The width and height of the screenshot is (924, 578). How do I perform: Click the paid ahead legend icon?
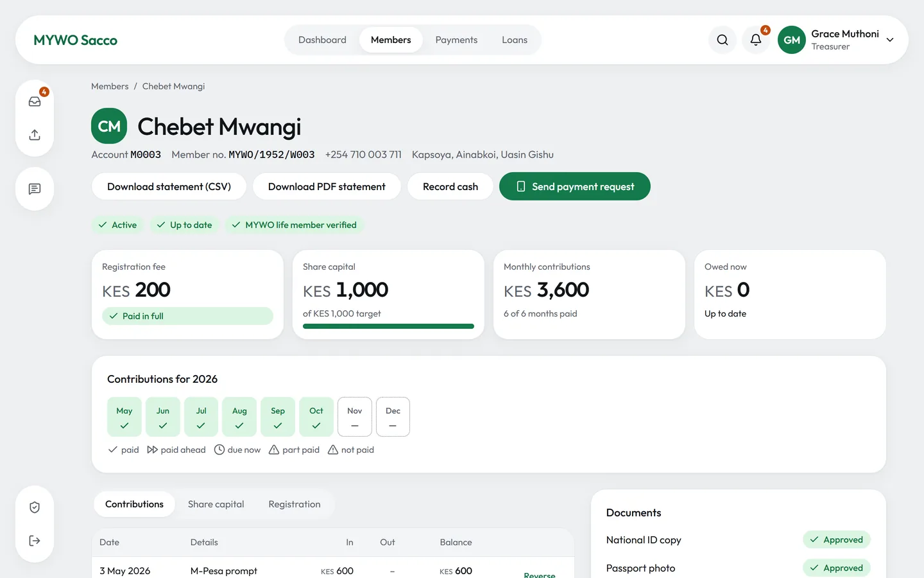(x=152, y=450)
